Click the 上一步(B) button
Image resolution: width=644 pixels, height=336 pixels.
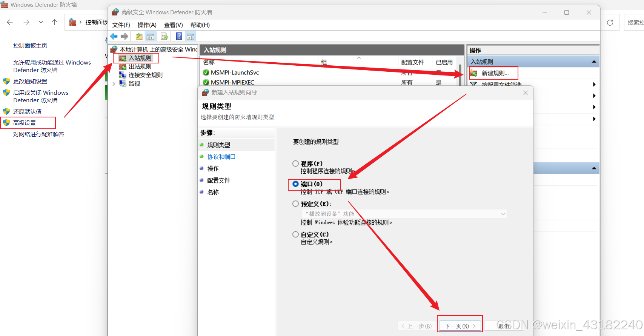pos(417,326)
